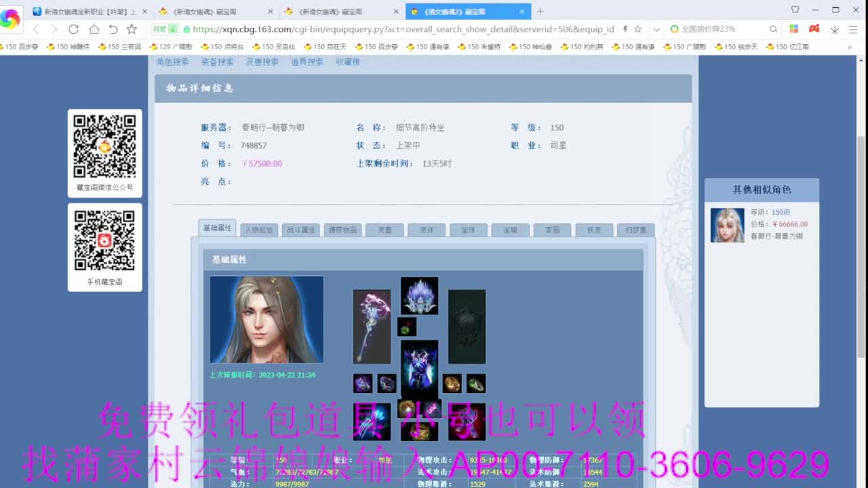Inspect the red glowing bottom-right equipment
868x488 pixels.
[467, 422]
